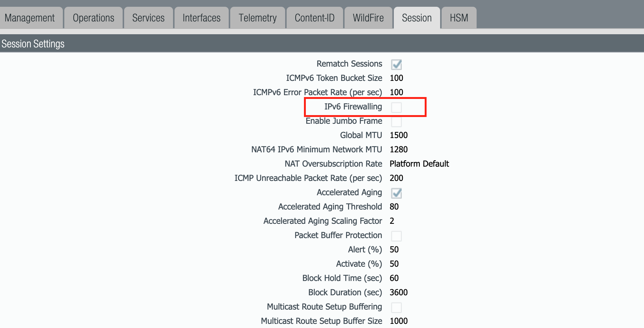Switch to the Content-ID tab
This screenshot has height=328, width=644.
point(314,18)
